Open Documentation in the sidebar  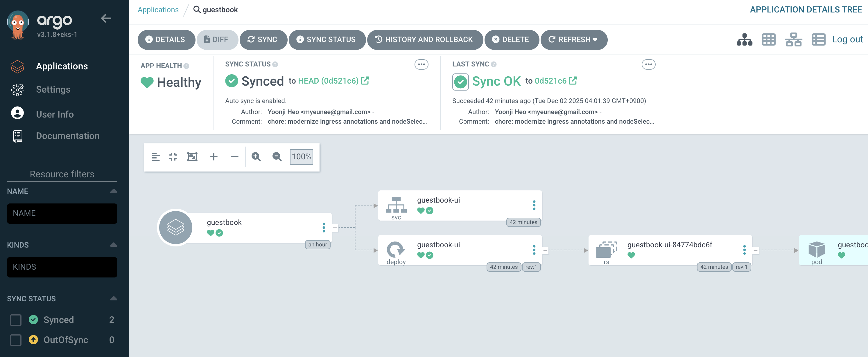[67, 136]
